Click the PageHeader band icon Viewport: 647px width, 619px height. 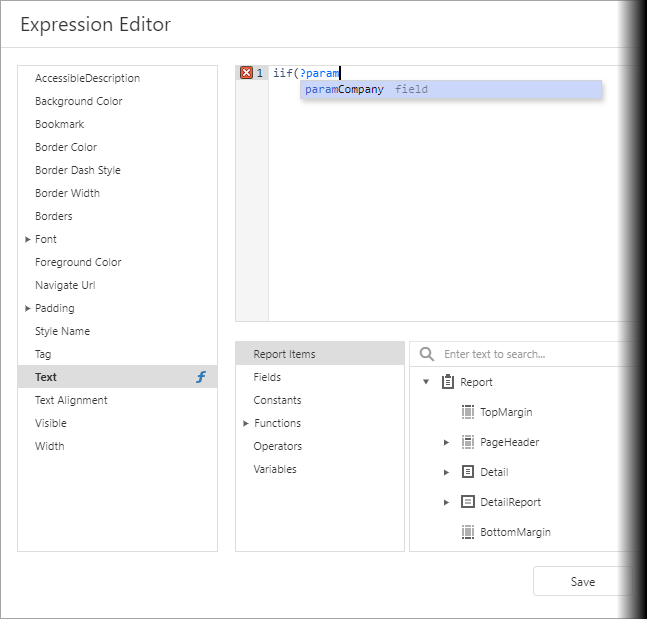coord(468,442)
